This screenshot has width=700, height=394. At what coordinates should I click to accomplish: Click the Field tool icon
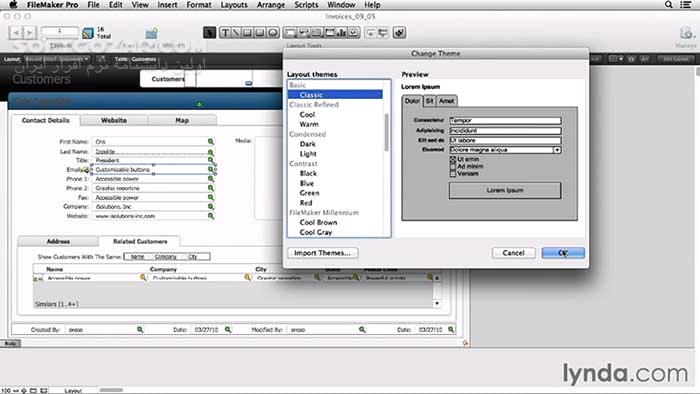[371, 33]
